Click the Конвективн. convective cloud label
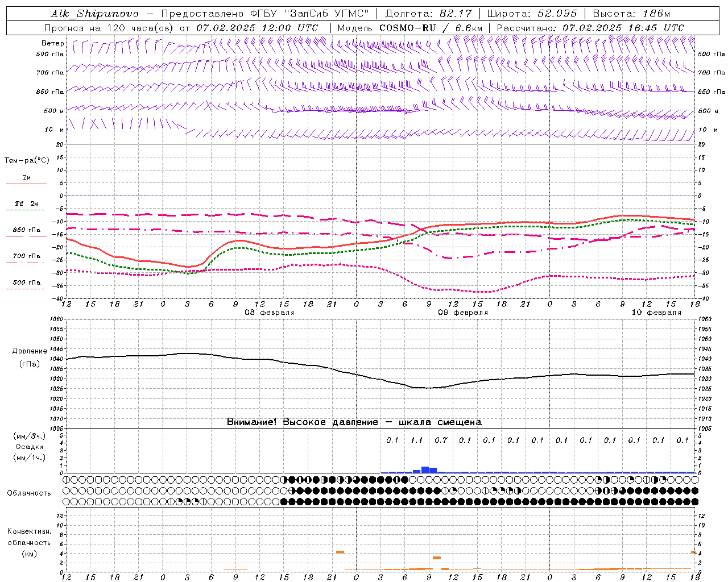The image size is (728, 582). 29,531
